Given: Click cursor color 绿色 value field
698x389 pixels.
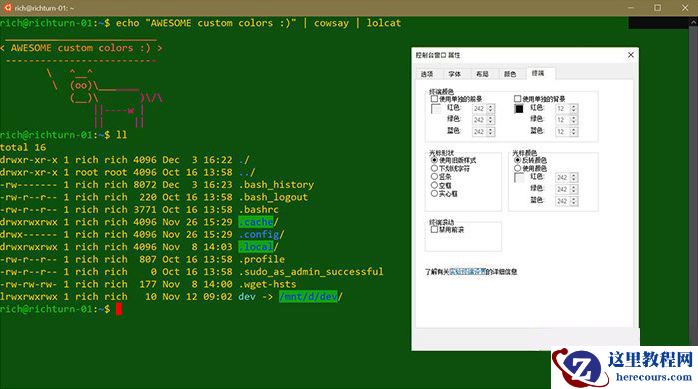Looking at the screenshot, I should pyautogui.click(x=562, y=190).
